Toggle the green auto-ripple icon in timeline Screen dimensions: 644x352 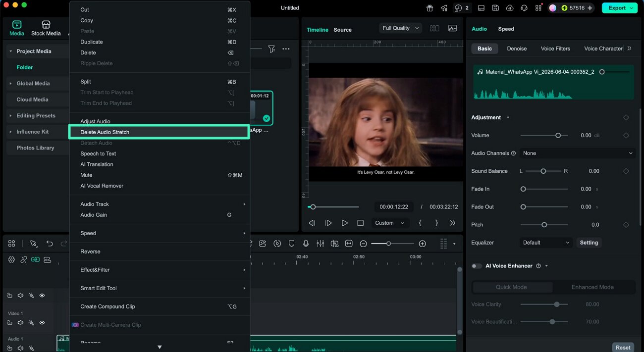(x=35, y=259)
